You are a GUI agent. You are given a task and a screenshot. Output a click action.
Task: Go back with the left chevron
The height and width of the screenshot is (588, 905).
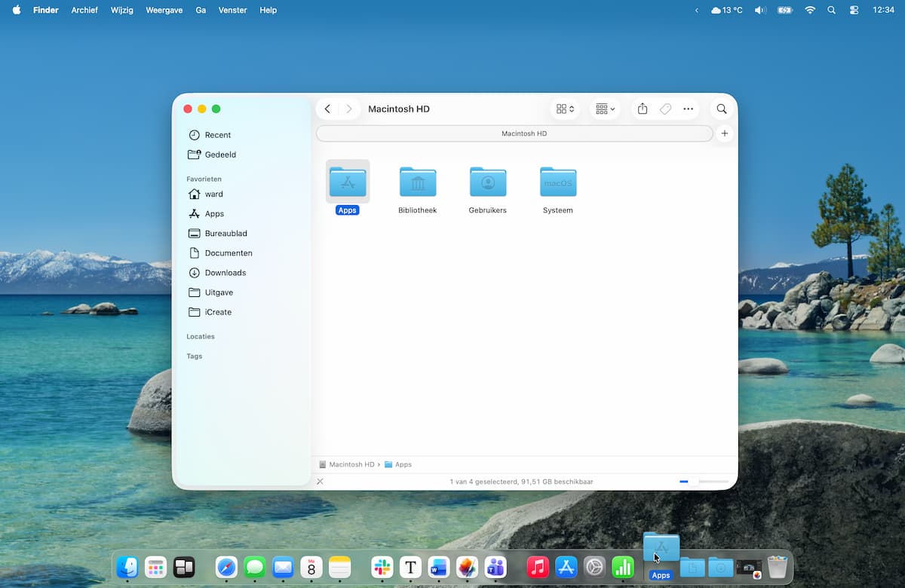(x=327, y=109)
